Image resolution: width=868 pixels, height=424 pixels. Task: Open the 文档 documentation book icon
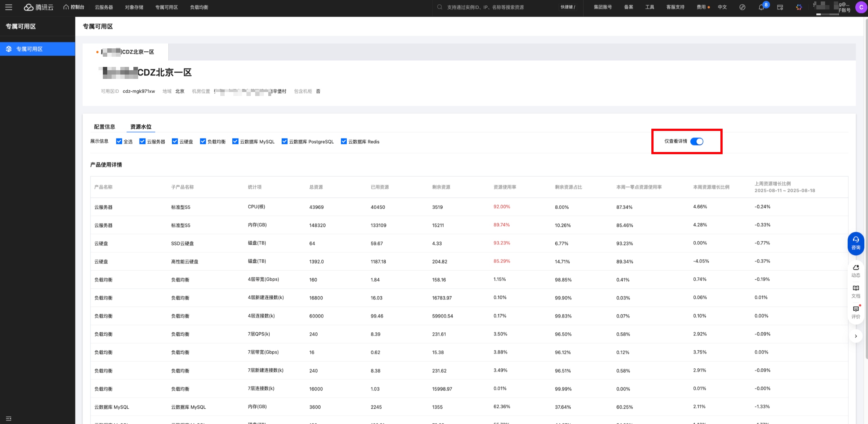[856, 291]
